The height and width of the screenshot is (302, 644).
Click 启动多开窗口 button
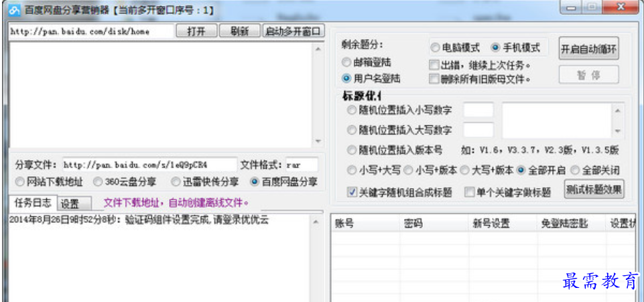[294, 31]
